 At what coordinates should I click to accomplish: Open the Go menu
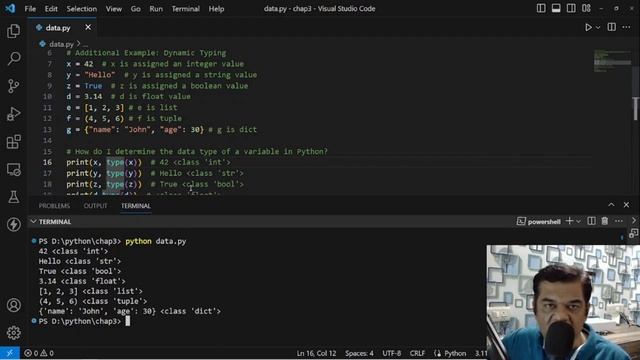[136, 9]
